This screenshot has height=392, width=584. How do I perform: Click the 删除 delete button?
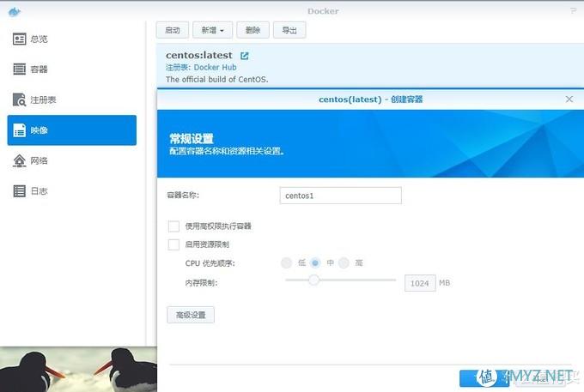(x=252, y=30)
